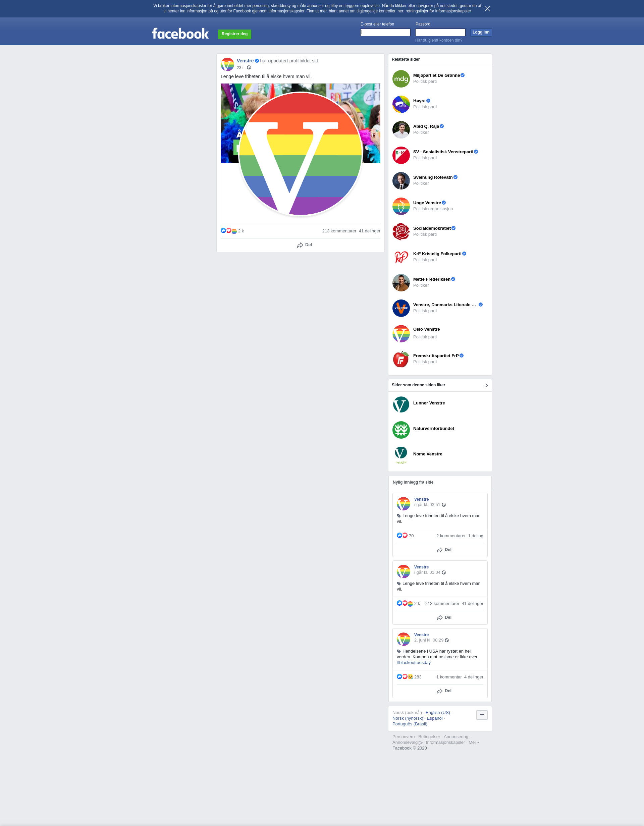
Task: Click share arrow icon on main post
Action: click(x=300, y=245)
